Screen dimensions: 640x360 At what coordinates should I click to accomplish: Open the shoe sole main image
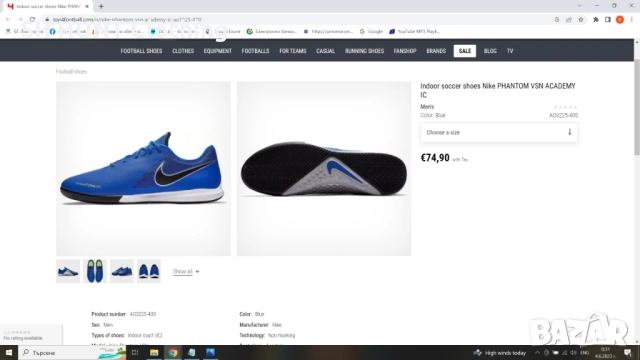pos(324,169)
